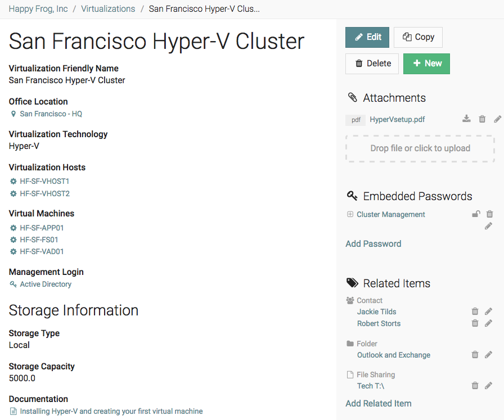This screenshot has width=504, height=420.
Task: Click the Edit button
Action: coord(367,37)
